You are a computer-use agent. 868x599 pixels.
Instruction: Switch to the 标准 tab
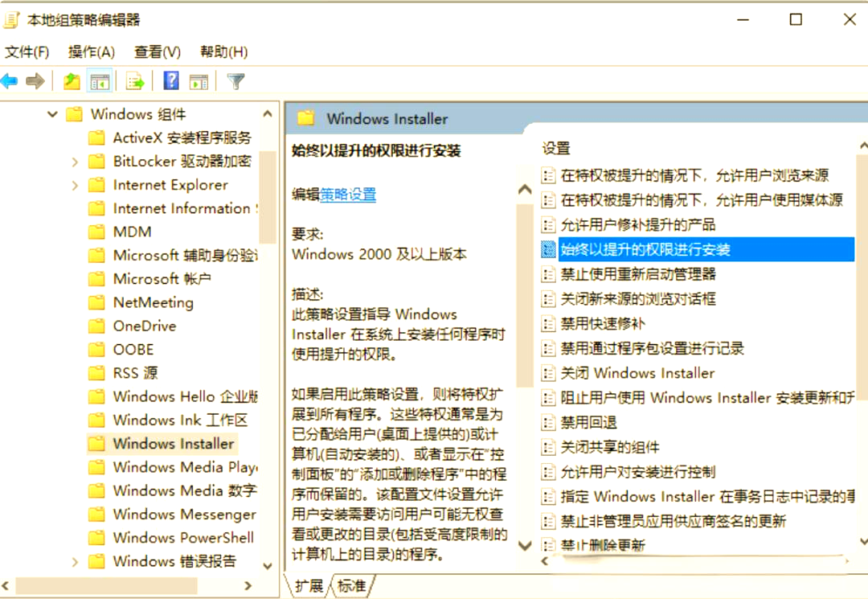point(352,586)
